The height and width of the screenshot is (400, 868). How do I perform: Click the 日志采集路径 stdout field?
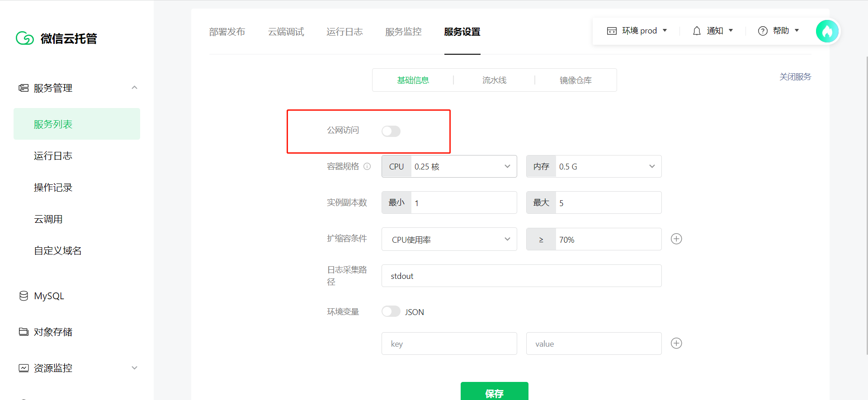(521, 276)
